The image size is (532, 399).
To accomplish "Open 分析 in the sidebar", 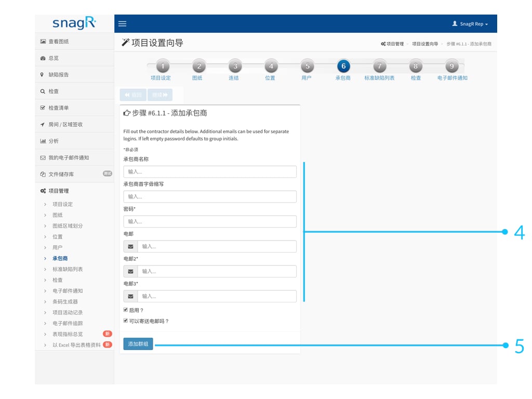I will click(x=74, y=141).
